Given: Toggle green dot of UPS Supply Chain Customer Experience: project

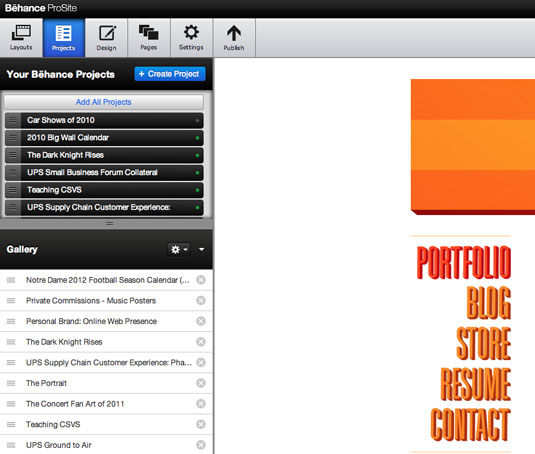Looking at the screenshot, I should click(x=197, y=207).
